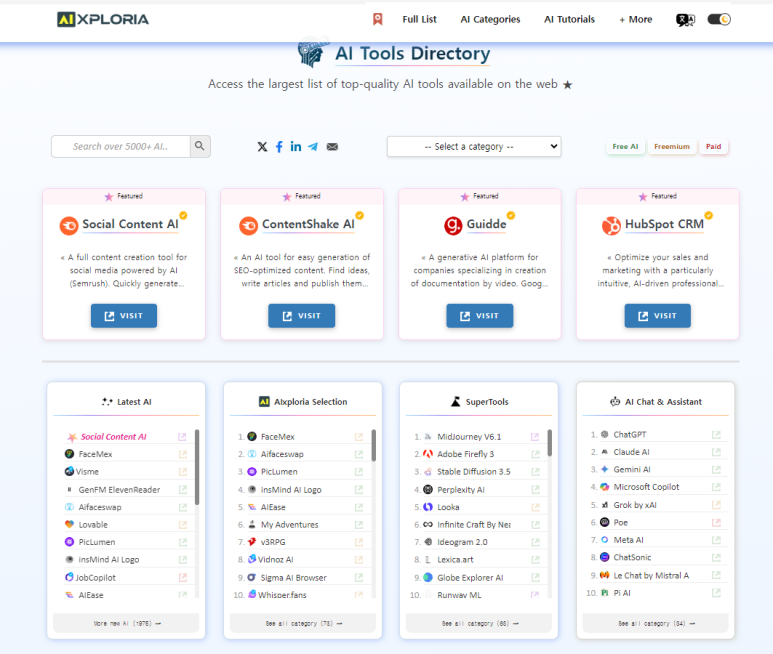Viewport: 773px width, 654px height.
Task: Share on X (Twitter) icon
Action: point(262,146)
